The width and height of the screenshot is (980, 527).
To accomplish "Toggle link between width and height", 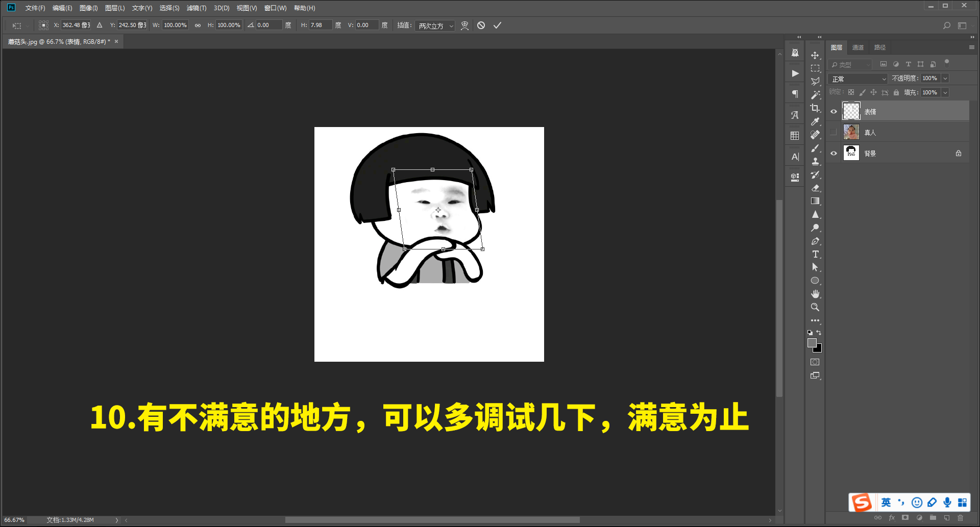I will 198,25.
